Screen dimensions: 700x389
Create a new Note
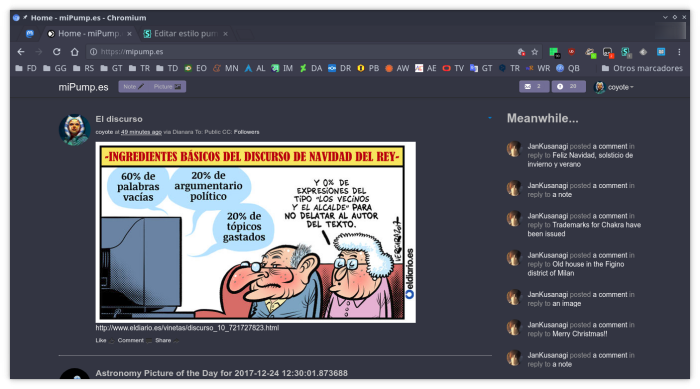tap(134, 87)
